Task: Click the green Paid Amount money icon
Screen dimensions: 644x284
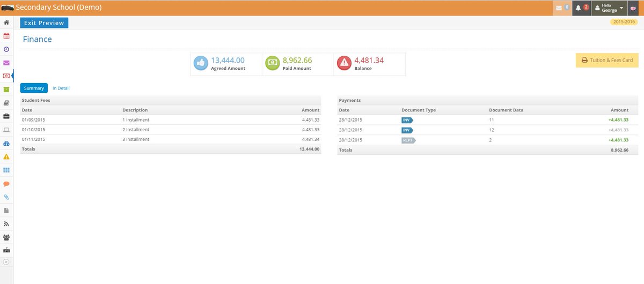Action: pos(273,64)
